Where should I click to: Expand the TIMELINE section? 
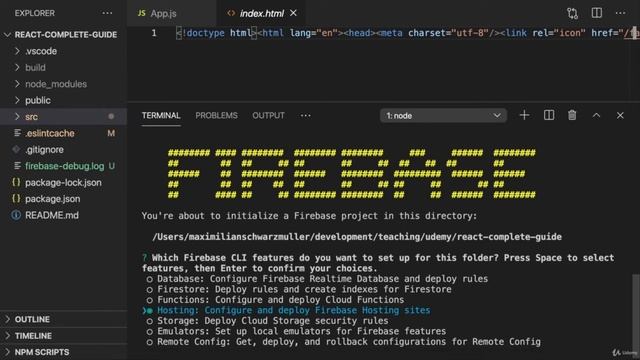(7, 336)
